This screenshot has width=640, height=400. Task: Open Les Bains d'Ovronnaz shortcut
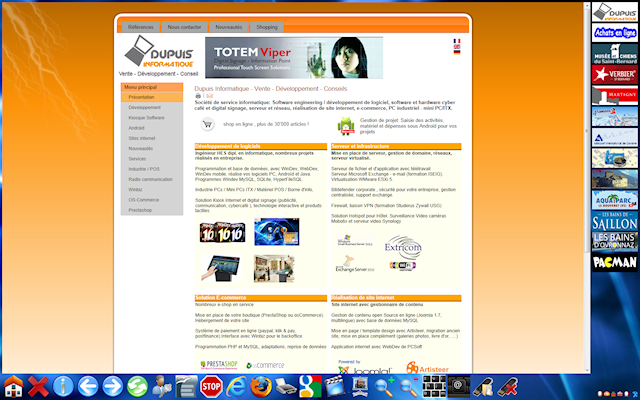click(615, 242)
